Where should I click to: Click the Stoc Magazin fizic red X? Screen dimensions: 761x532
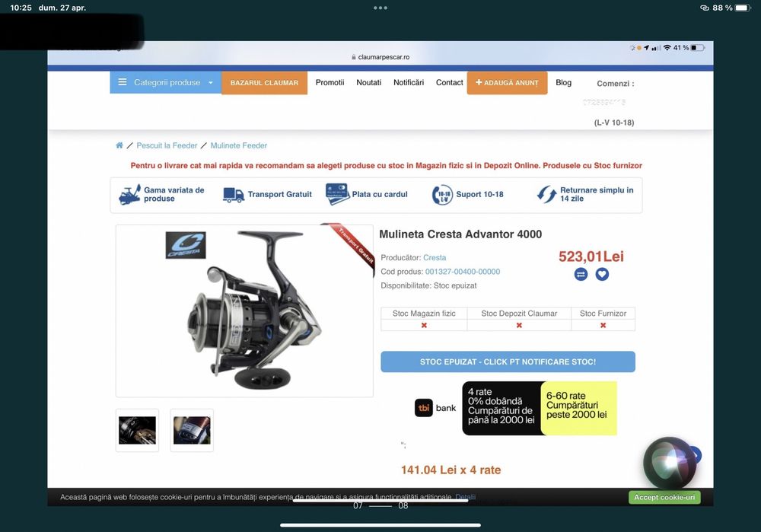pos(424,325)
